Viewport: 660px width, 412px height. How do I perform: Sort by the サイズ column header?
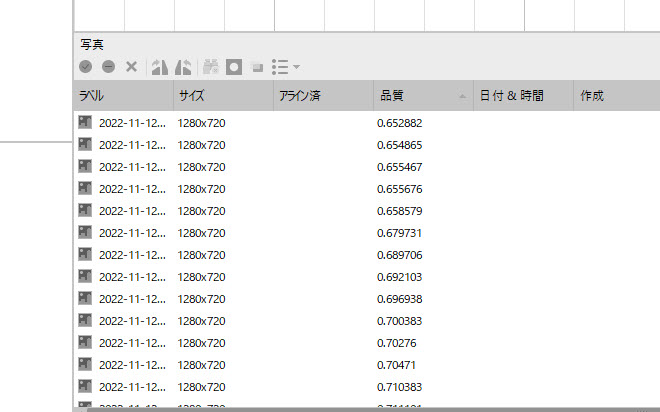point(224,96)
